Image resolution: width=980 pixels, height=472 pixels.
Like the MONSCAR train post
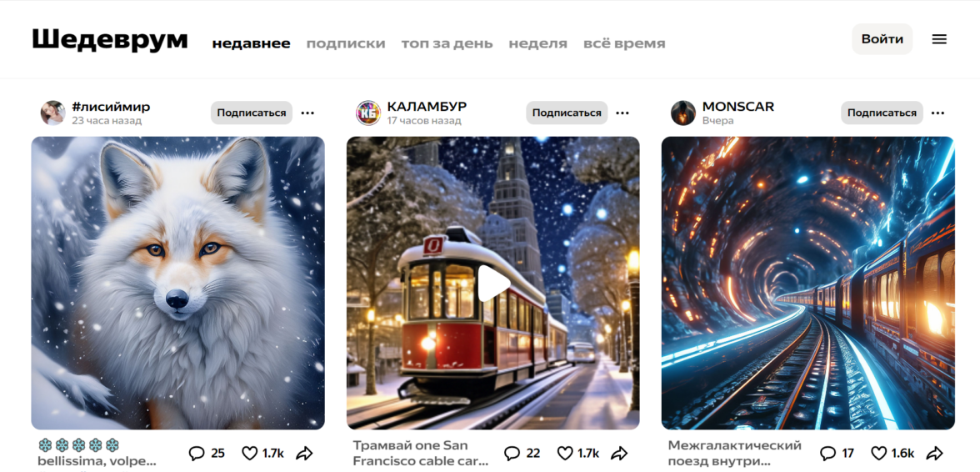(x=893, y=454)
